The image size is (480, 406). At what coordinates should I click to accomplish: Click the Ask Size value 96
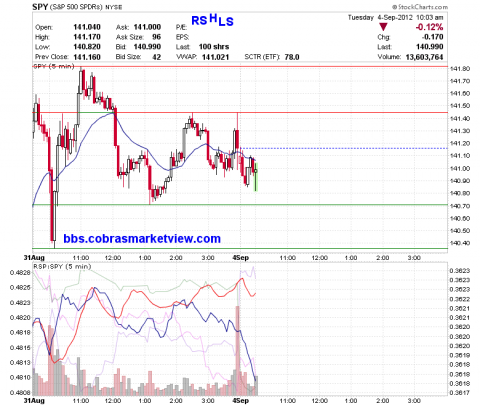(156, 37)
